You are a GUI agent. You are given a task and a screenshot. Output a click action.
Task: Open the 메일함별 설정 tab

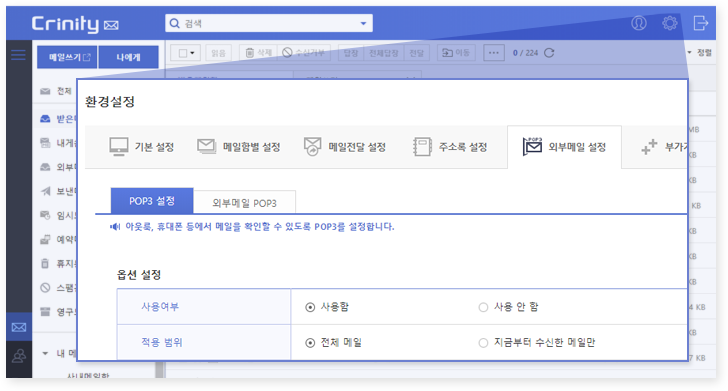pyautogui.click(x=239, y=147)
